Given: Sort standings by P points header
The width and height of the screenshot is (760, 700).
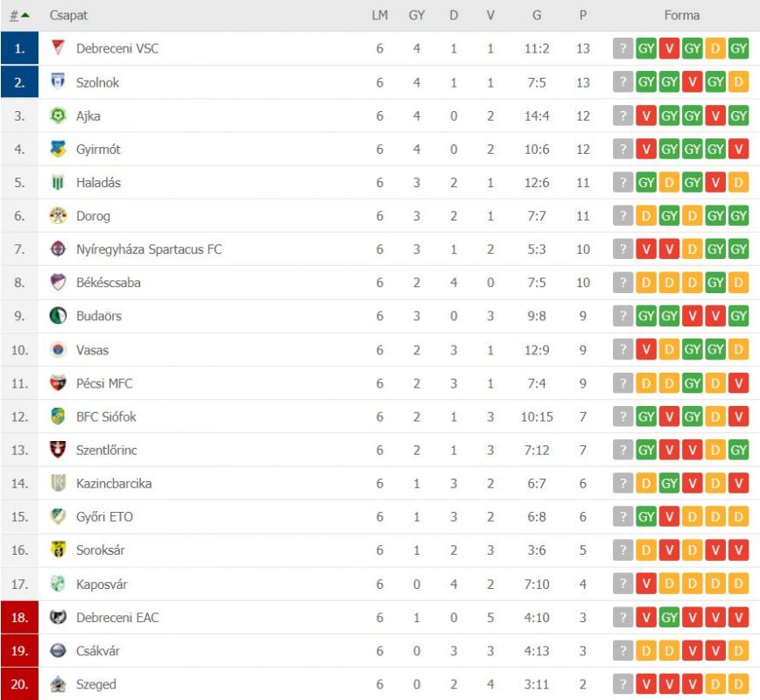Looking at the screenshot, I should pos(583,15).
